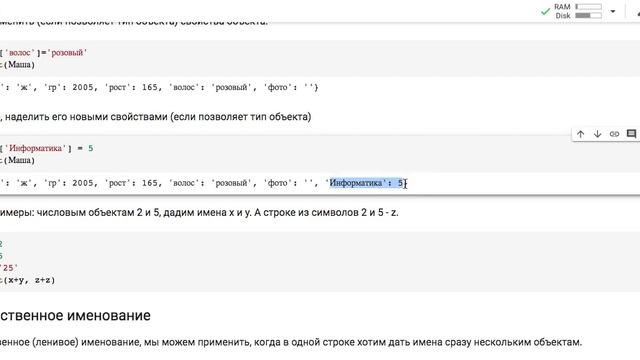Click paragraph about 'числовым объектам 2 и 5'
The height and width of the screenshot is (360, 640).
click(199, 213)
